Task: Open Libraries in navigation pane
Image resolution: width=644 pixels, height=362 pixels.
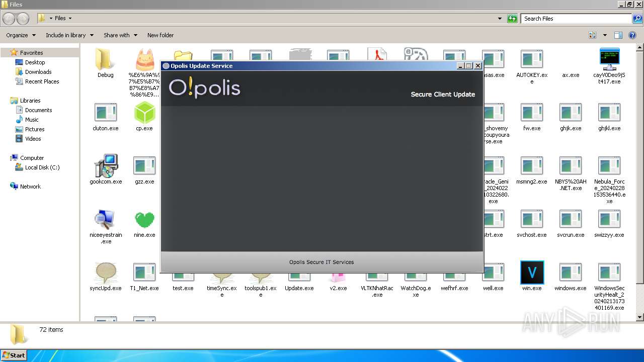Action: click(x=30, y=101)
